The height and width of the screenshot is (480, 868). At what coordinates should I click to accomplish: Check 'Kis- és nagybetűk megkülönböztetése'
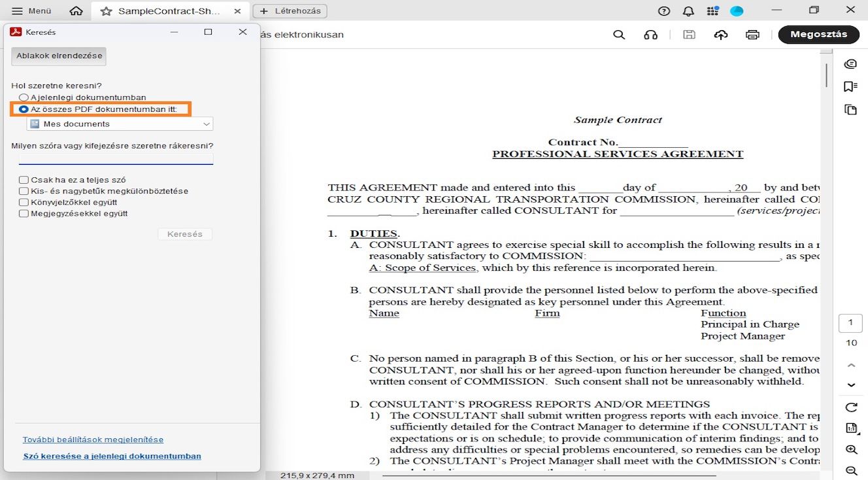[24, 190]
